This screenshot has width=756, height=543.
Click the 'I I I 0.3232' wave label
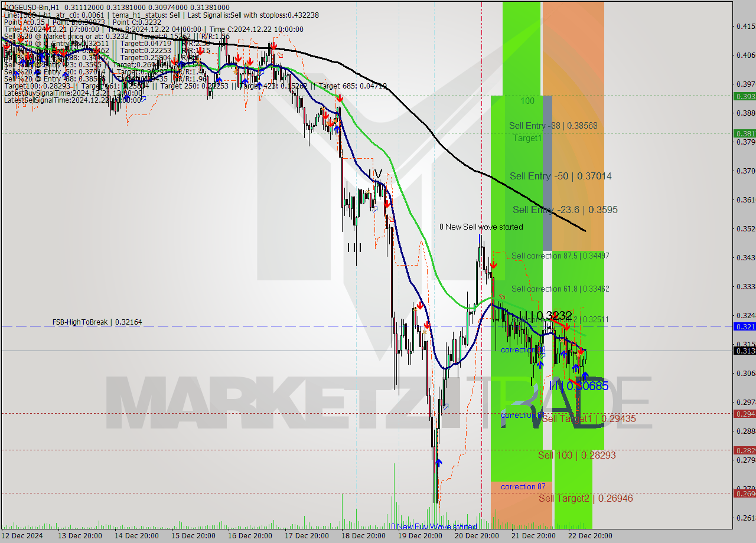pos(545,315)
